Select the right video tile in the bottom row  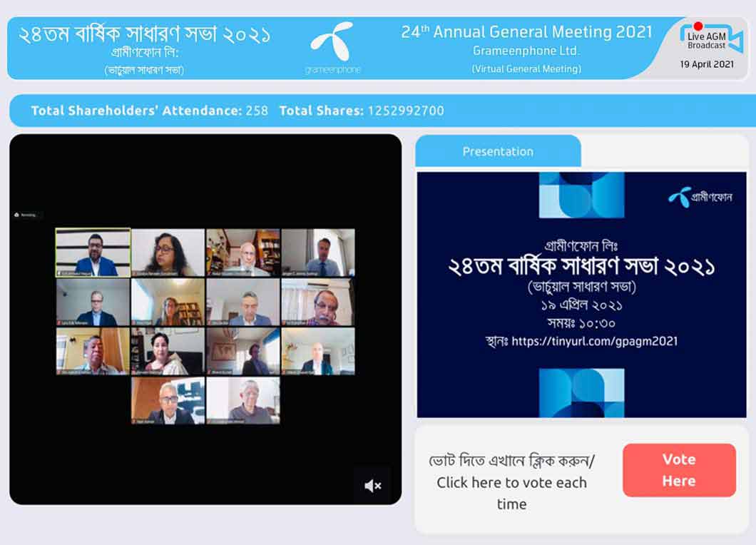point(243,400)
